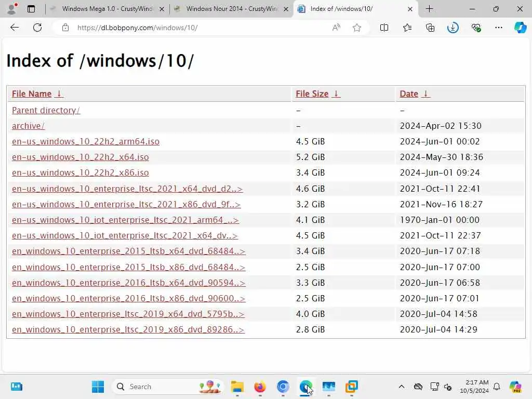Image resolution: width=532 pixels, height=399 pixels.
Task: Click the taskbar Search box
Action: coord(168,387)
